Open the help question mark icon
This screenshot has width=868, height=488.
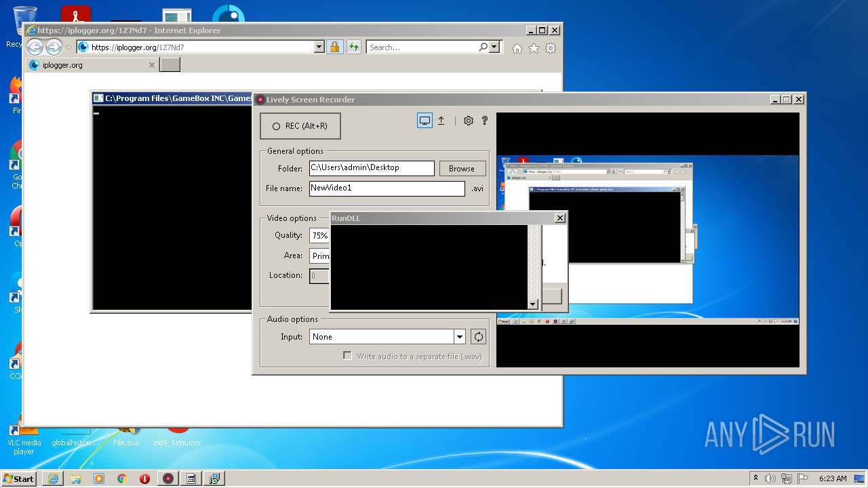(484, 121)
